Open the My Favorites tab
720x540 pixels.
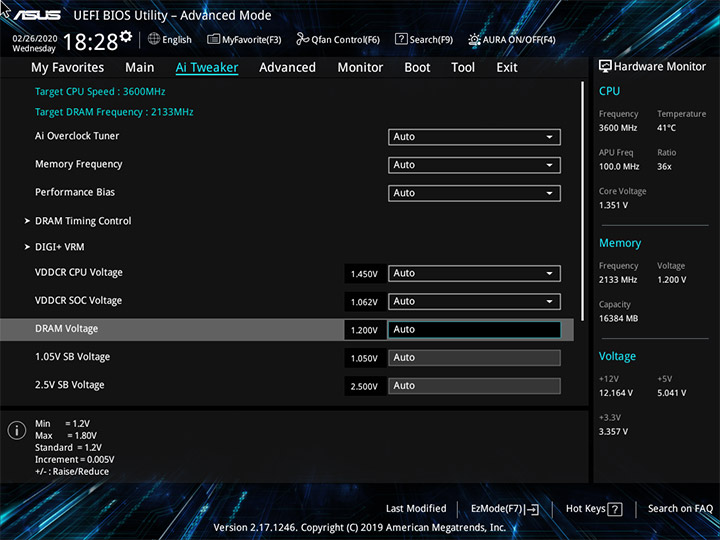coord(68,68)
